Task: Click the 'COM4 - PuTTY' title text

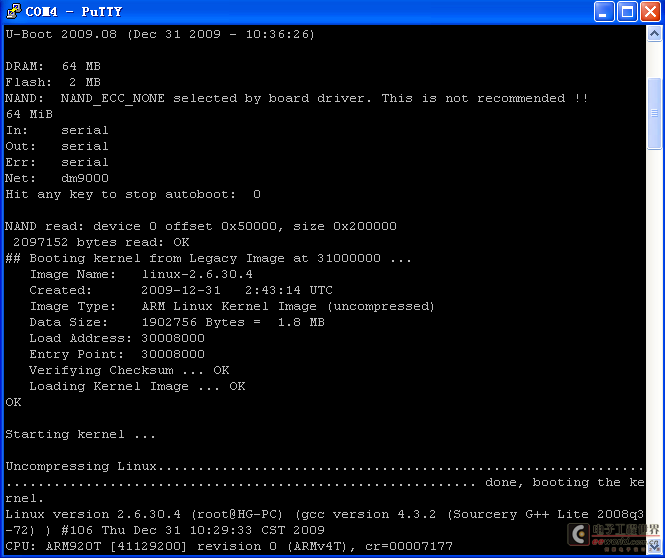Action: [x=74, y=11]
